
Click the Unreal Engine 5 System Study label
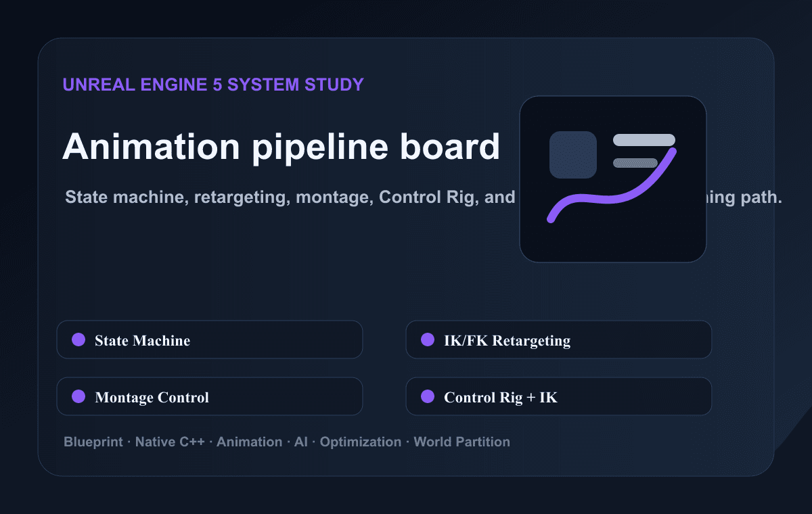[x=213, y=85]
